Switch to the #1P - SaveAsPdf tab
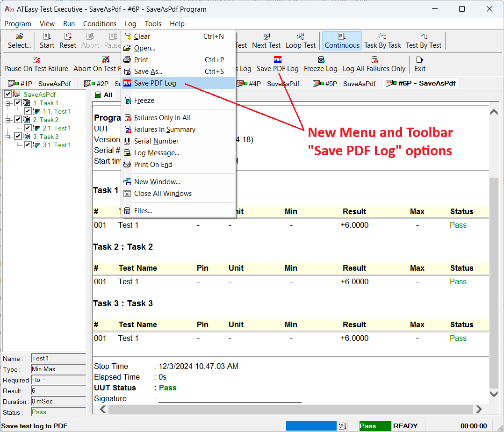Image resolution: width=504 pixels, height=432 pixels. (x=39, y=84)
